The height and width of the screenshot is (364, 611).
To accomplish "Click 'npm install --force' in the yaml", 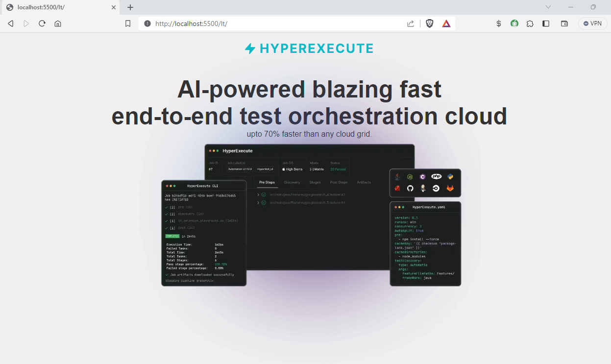I will coord(421,239).
